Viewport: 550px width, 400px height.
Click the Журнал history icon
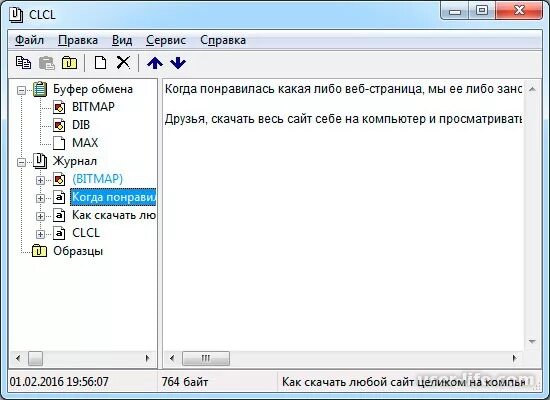tap(40, 161)
